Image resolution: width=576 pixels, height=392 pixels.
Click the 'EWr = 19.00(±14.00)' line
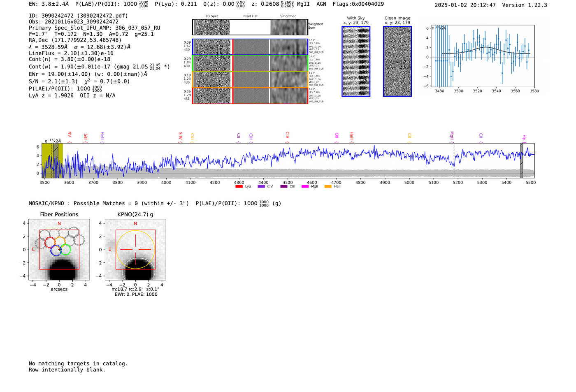click(88, 74)
